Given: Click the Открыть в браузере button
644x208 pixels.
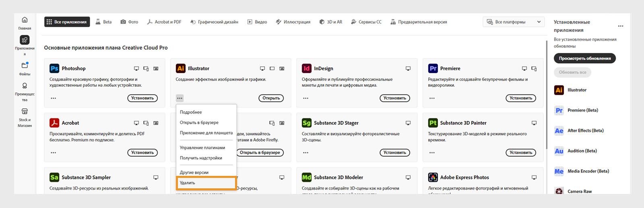Looking at the screenshot, I should [x=260, y=153].
